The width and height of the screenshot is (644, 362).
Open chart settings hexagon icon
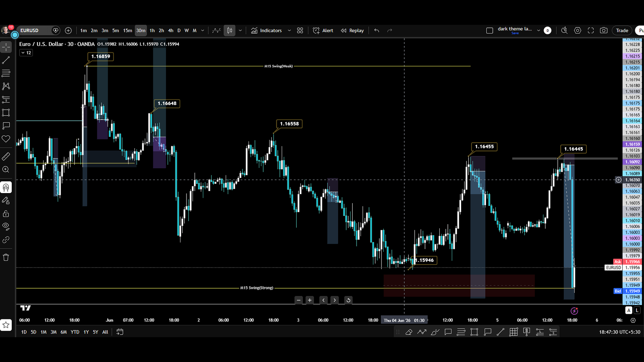578,31
